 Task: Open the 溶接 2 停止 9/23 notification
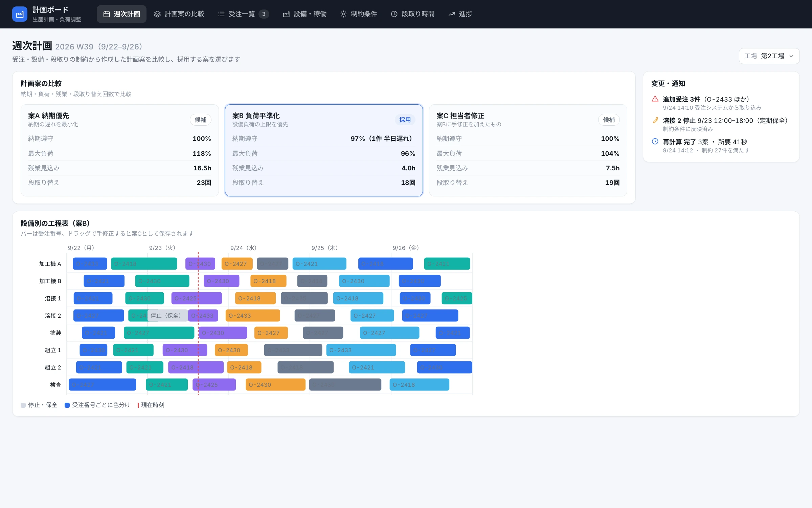click(x=721, y=124)
